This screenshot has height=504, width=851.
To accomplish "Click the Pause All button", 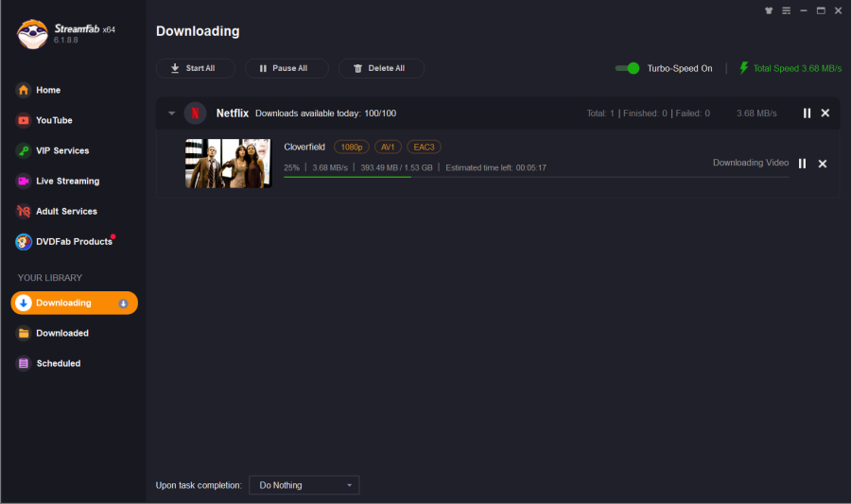I will 287,68.
